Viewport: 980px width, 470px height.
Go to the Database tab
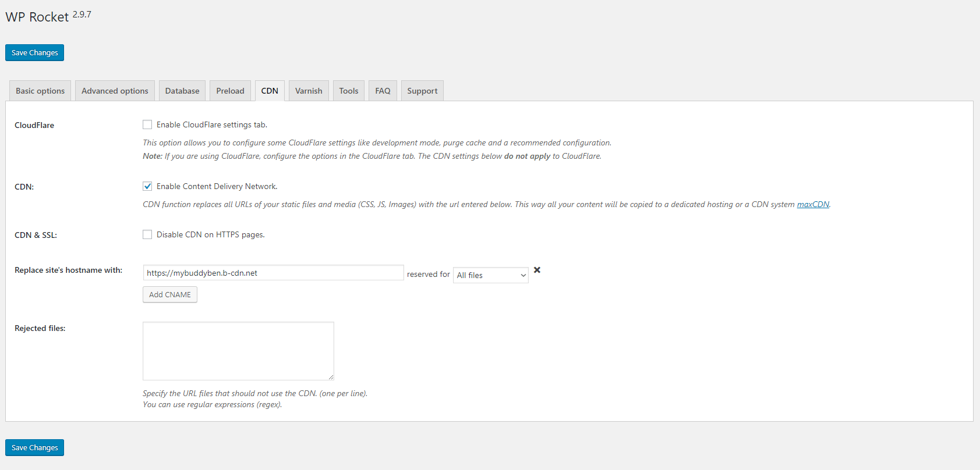click(182, 91)
